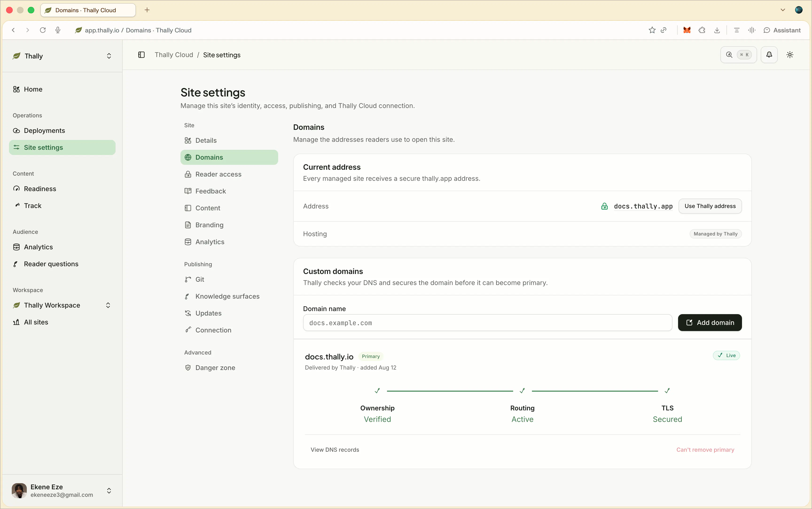Open the Feedback settings tab

click(229, 191)
